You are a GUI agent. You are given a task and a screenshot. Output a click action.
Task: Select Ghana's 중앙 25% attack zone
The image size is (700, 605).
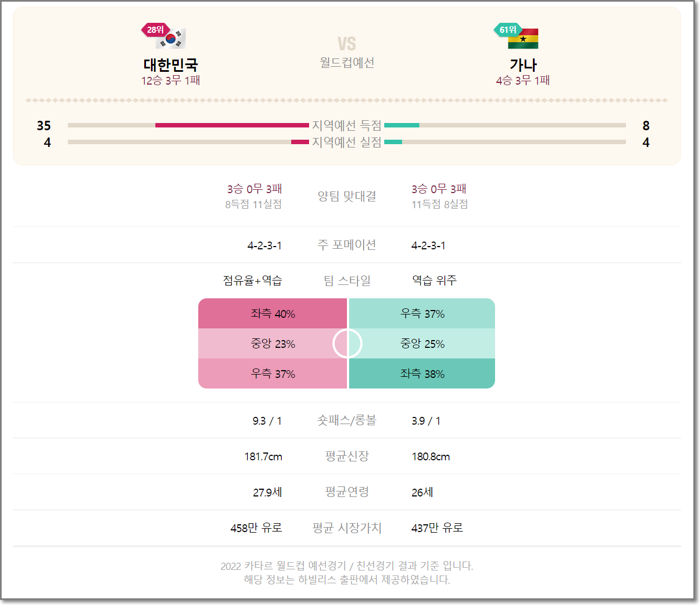(422, 343)
